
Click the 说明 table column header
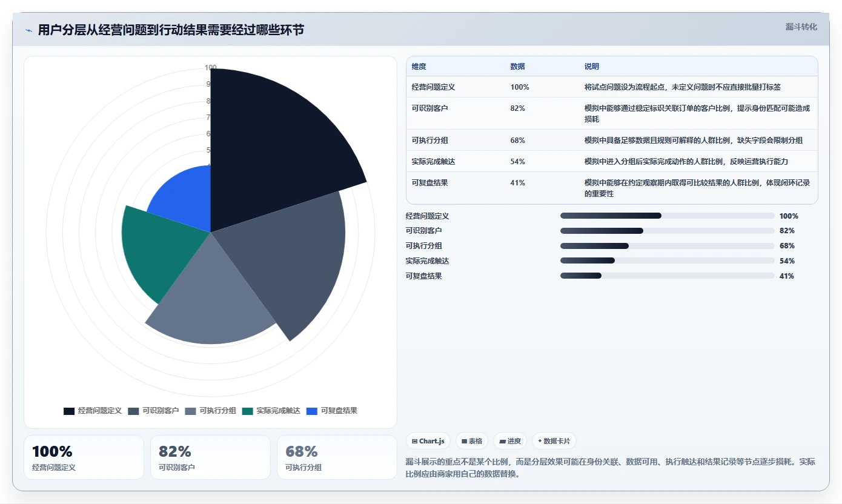tap(592, 67)
